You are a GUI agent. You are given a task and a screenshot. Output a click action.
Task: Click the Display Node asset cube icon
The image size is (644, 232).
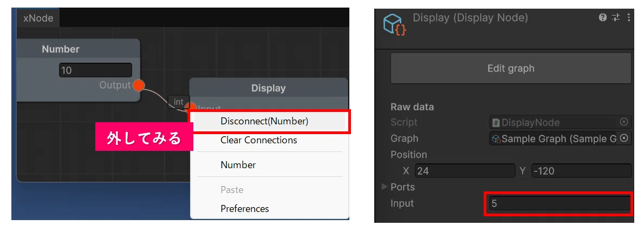pyautogui.click(x=395, y=24)
